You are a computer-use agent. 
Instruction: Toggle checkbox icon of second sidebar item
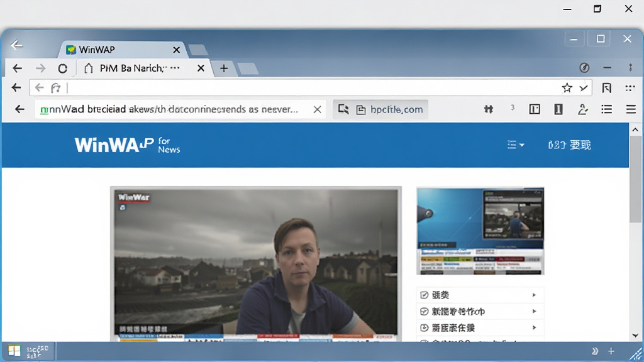tap(425, 312)
